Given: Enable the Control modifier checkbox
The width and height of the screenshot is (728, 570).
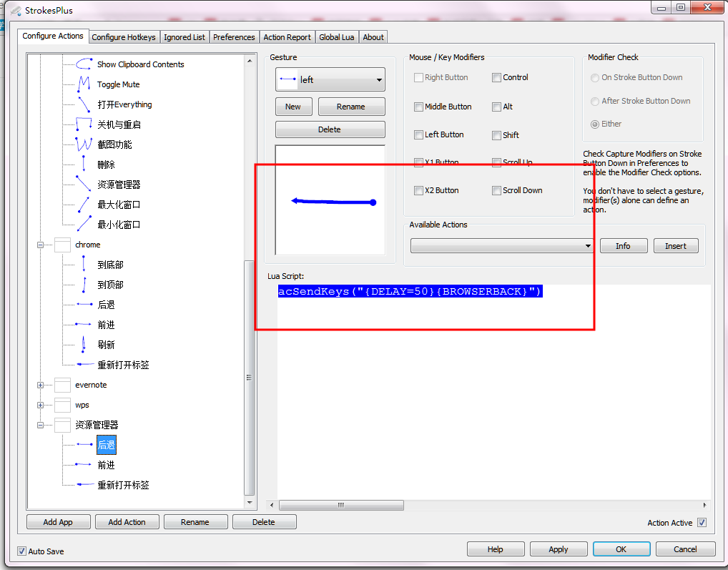Looking at the screenshot, I should 496,77.
